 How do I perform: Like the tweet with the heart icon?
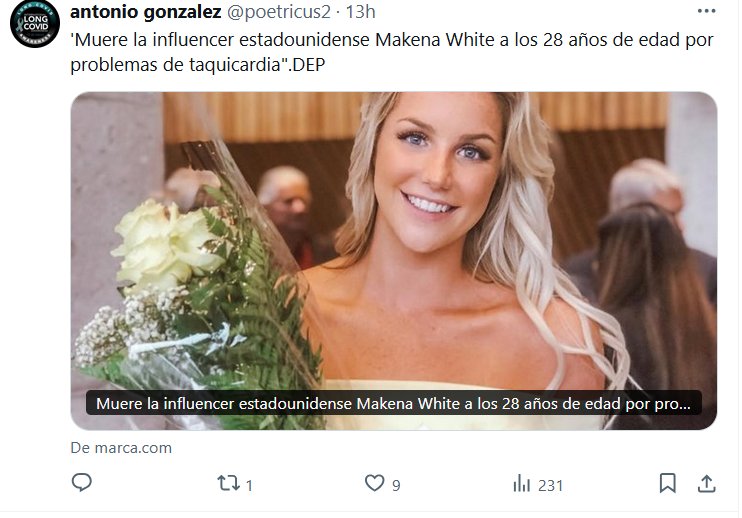tap(374, 483)
